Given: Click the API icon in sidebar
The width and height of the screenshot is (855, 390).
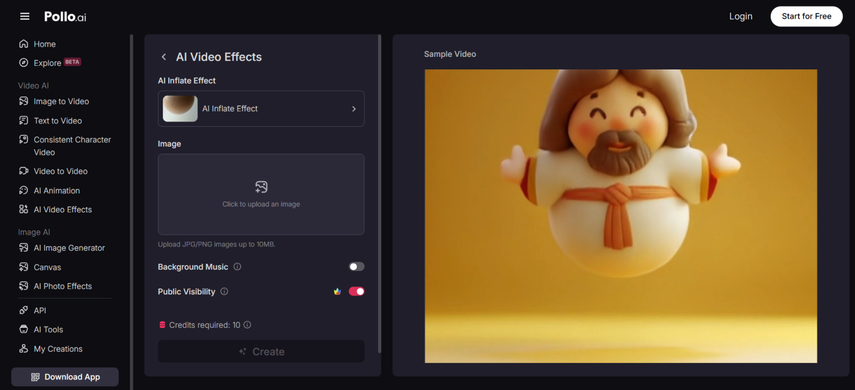Looking at the screenshot, I should tap(23, 310).
